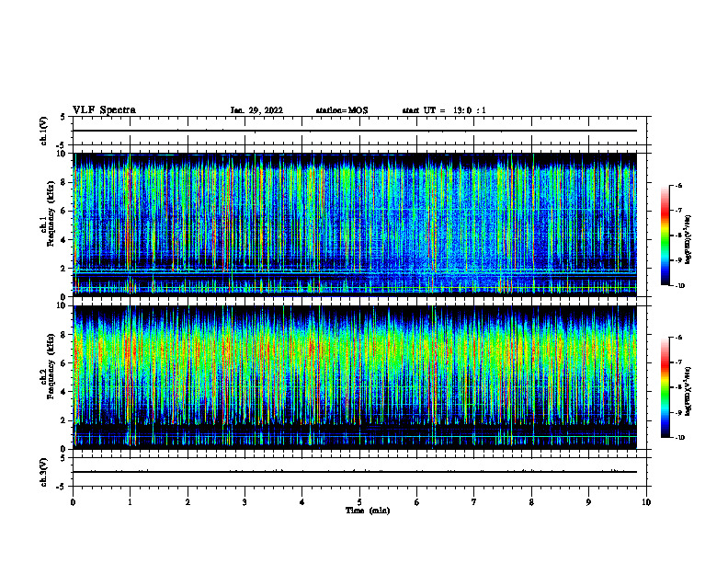Click the time axis tick label "4"
Viewport: 728px width, 563px height.
pyautogui.click(x=302, y=502)
